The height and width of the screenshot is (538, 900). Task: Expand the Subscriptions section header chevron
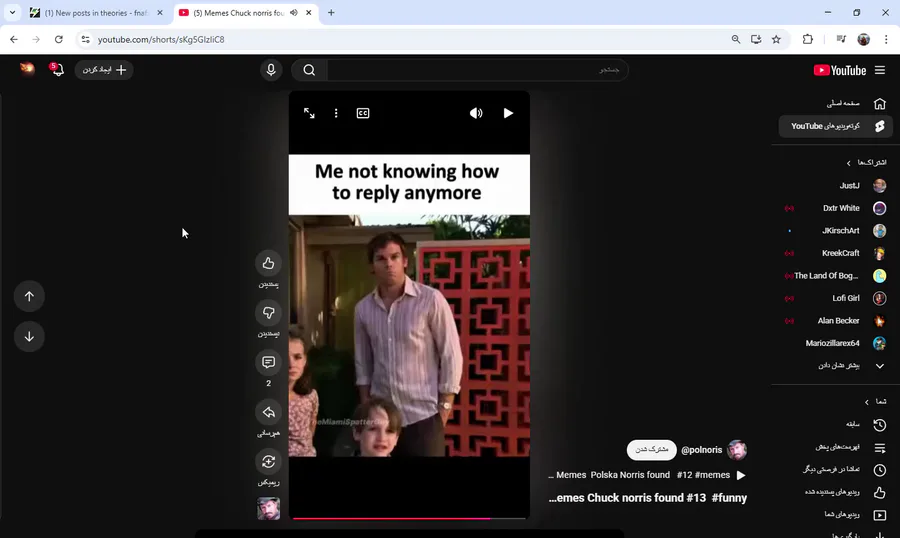[849, 163]
